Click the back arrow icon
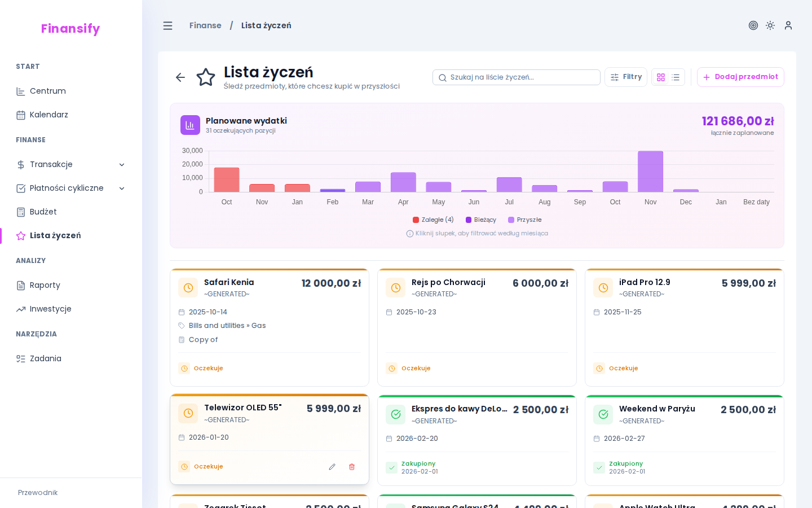The image size is (812, 508). [x=180, y=77]
